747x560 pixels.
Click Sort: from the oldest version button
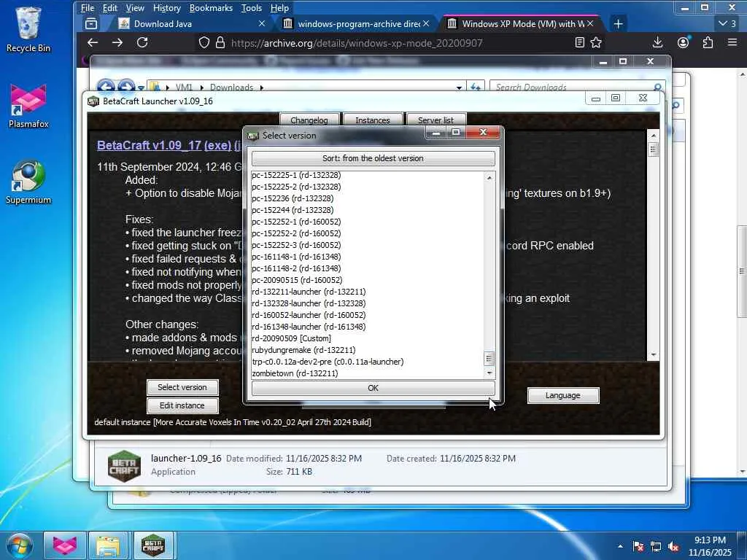pos(373,158)
